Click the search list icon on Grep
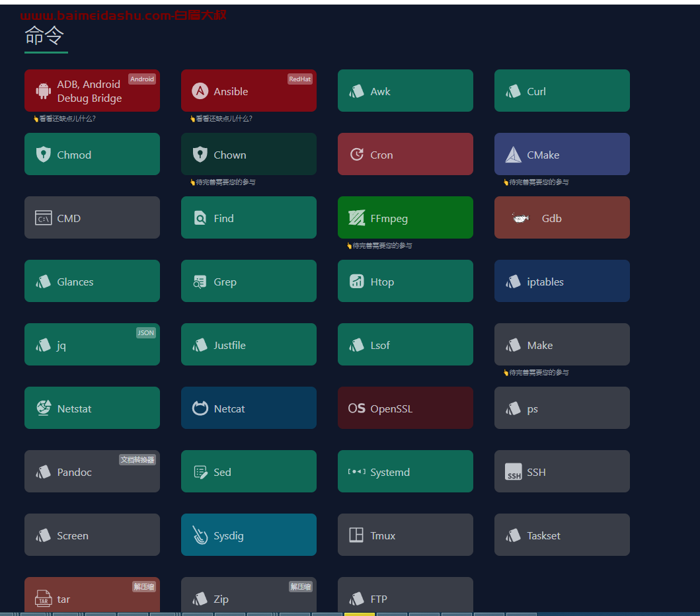Viewport: 700px width, 616px height. (x=200, y=282)
